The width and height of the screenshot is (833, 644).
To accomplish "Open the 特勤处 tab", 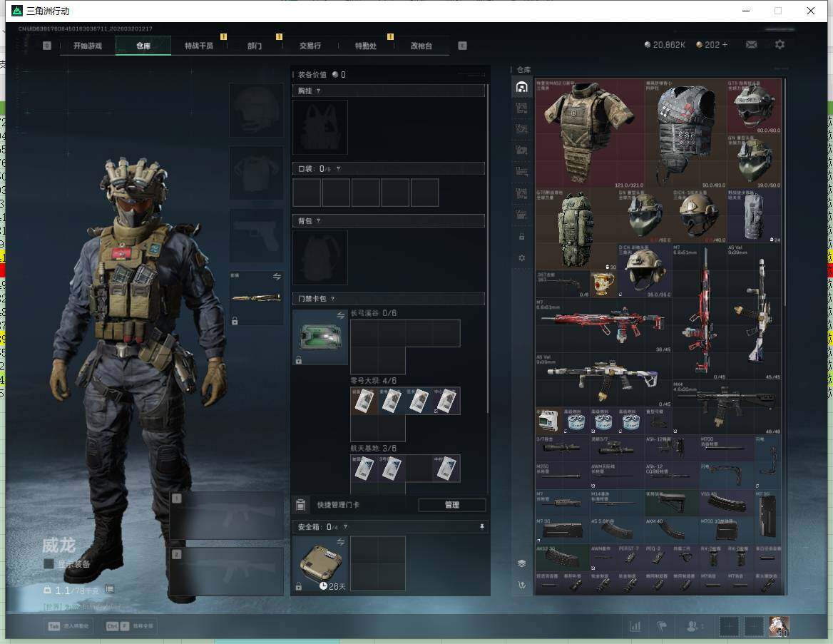I will [x=365, y=46].
